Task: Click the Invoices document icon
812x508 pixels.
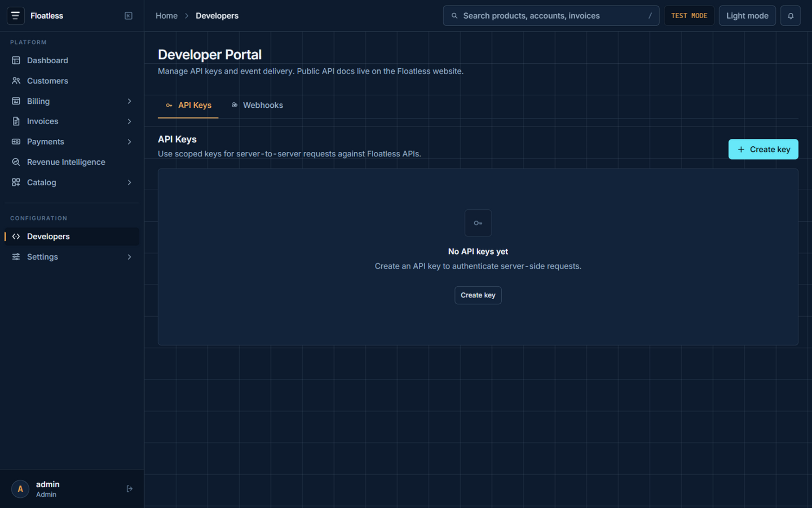Action: (x=16, y=121)
